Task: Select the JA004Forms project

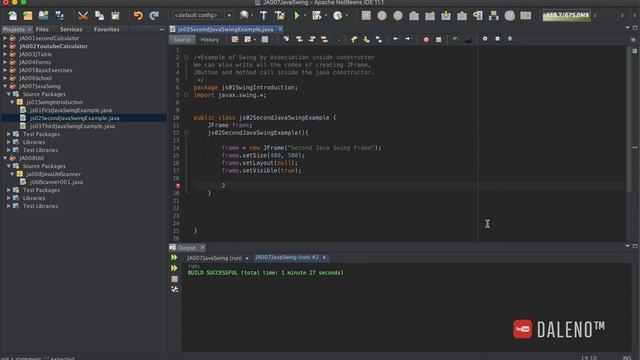Action: (35, 62)
